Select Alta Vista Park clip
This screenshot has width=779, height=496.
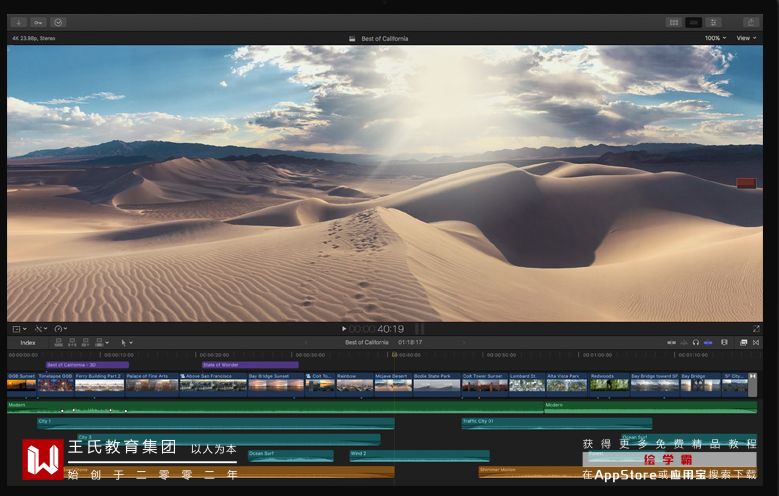(x=567, y=383)
